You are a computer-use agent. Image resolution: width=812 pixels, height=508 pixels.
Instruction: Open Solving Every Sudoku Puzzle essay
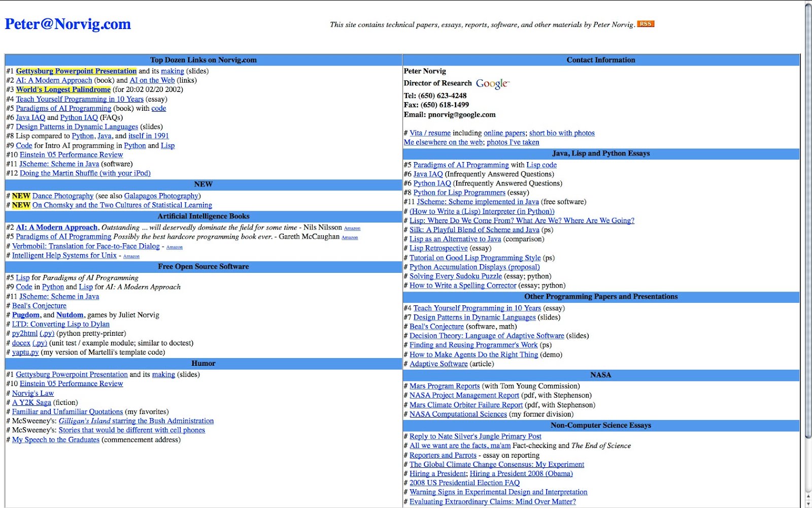[456, 276]
